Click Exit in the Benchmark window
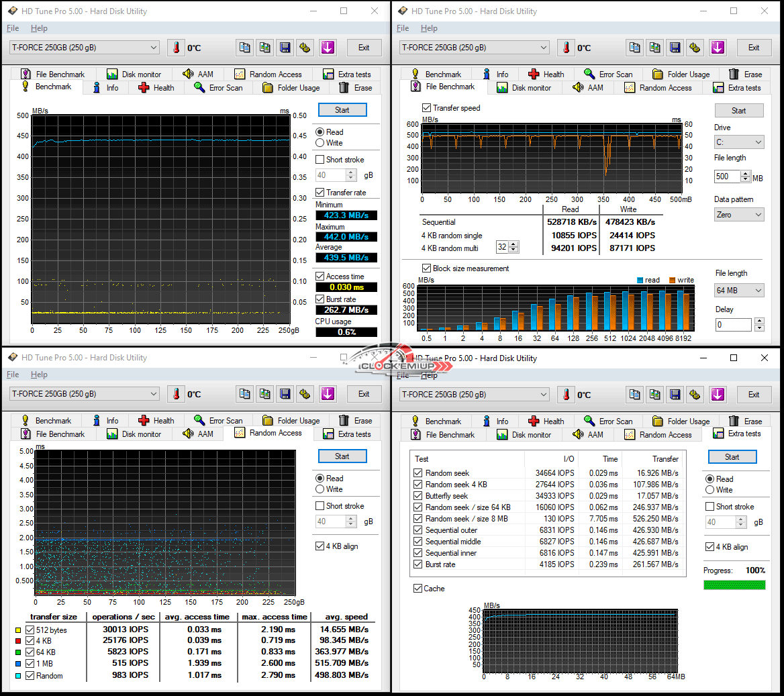 [x=364, y=48]
